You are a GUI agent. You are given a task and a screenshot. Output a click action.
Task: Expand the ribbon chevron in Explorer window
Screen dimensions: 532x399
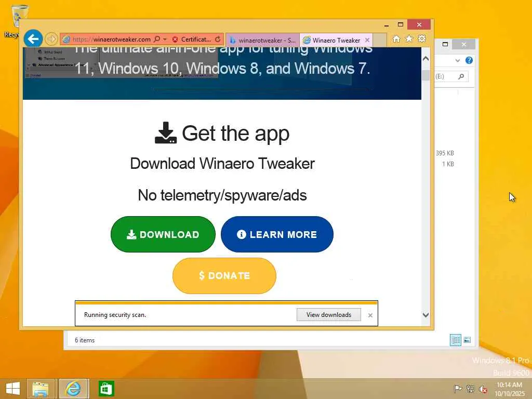click(x=457, y=61)
